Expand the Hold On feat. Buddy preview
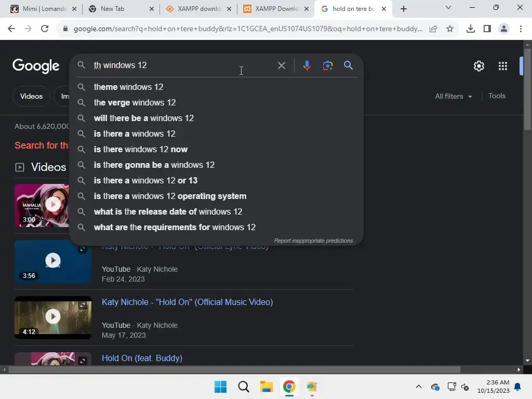Viewport: 532px width, 399px height. click(x=83, y=361)
